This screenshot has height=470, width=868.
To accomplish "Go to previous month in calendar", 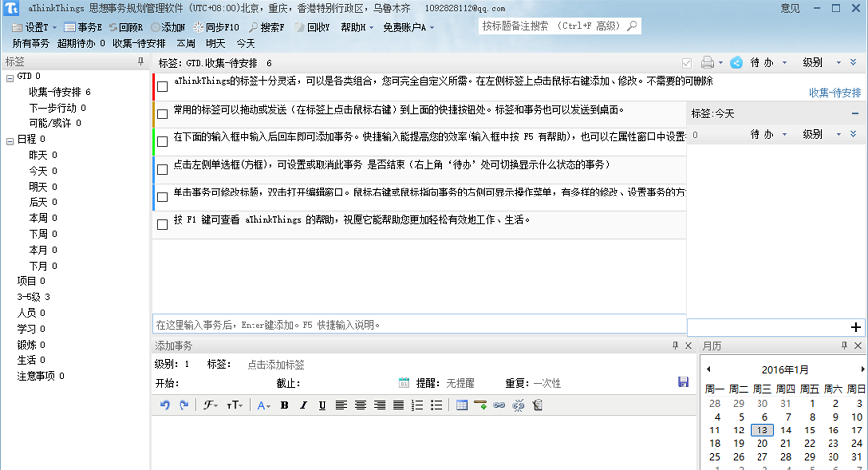I will point(708,369).
